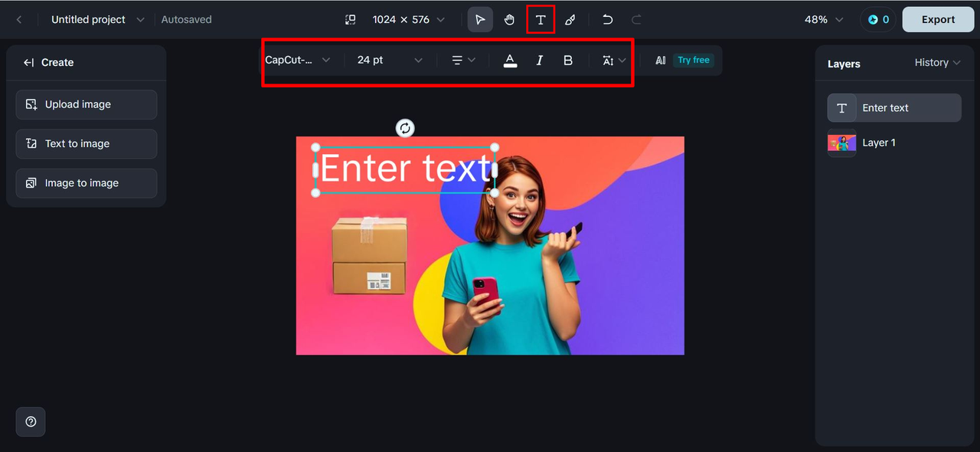Select the Enter text box on canvas
The width and height of the screenshot is (980, 452).
405,169
